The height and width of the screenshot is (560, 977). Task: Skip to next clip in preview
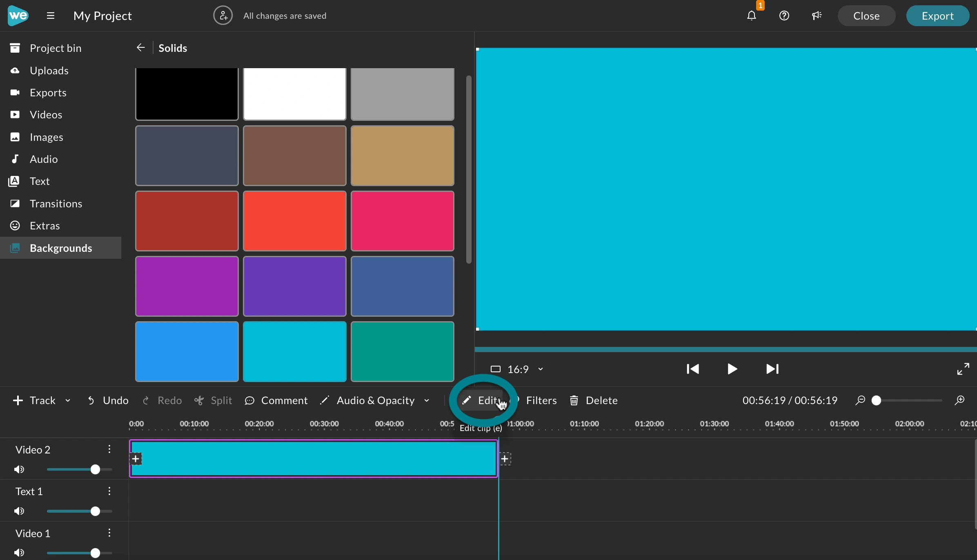(x=772, y=369)
